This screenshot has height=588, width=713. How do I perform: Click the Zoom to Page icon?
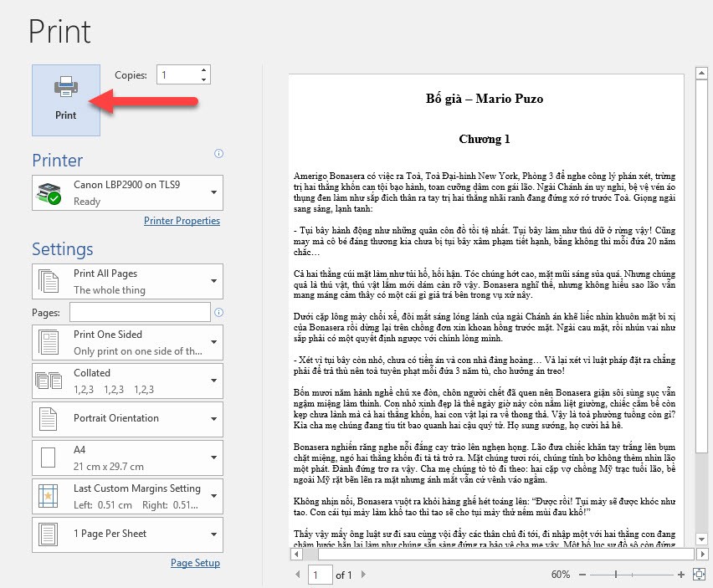coord(699,575)
